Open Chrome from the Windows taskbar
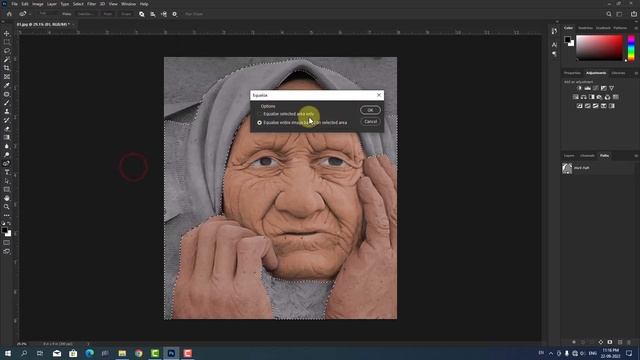Screen dimensions: 640x360 (x=139, y=353)
